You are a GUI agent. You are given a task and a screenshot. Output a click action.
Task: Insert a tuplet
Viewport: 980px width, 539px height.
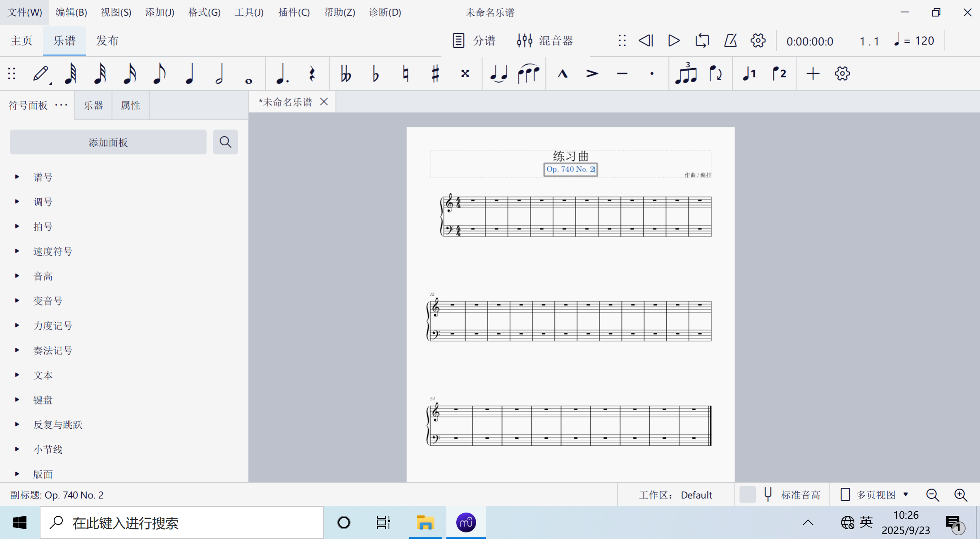(x=686, y=74)
